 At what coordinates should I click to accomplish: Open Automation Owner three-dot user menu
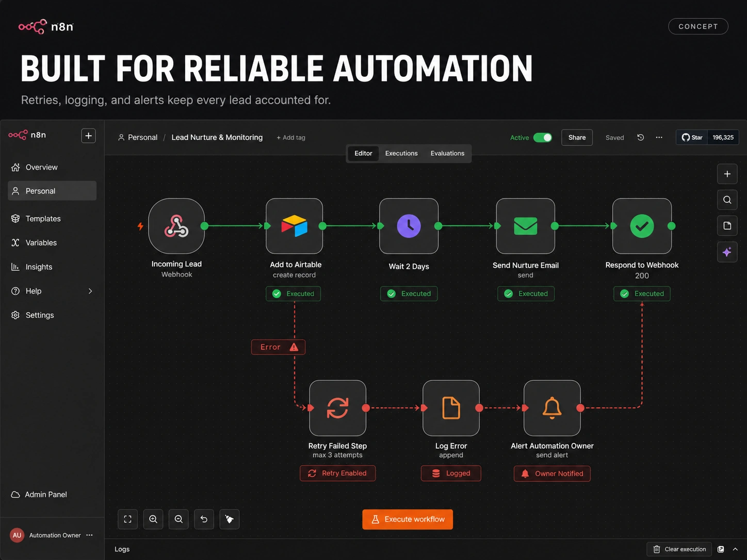click(x=90, y=535)
